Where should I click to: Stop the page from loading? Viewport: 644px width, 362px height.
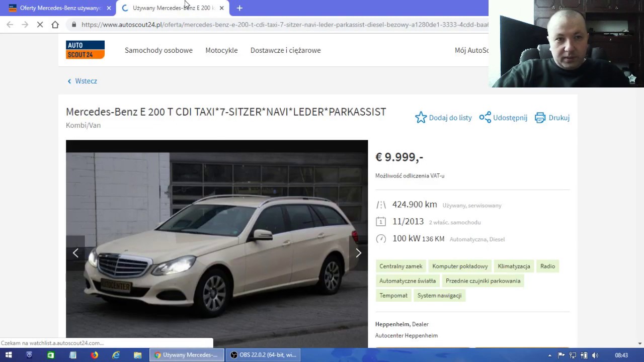(x=40, y=25)
